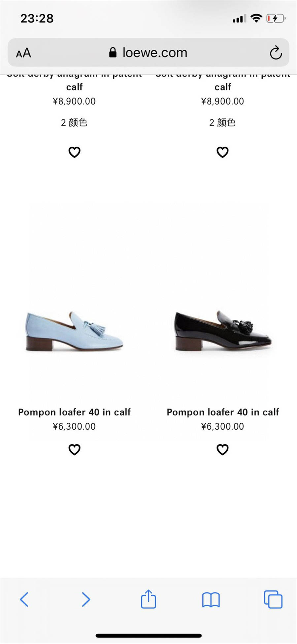The width and height of the screenshot is (297, 644).
Task: Open the black patent loafer image
Action: [223, 331]
